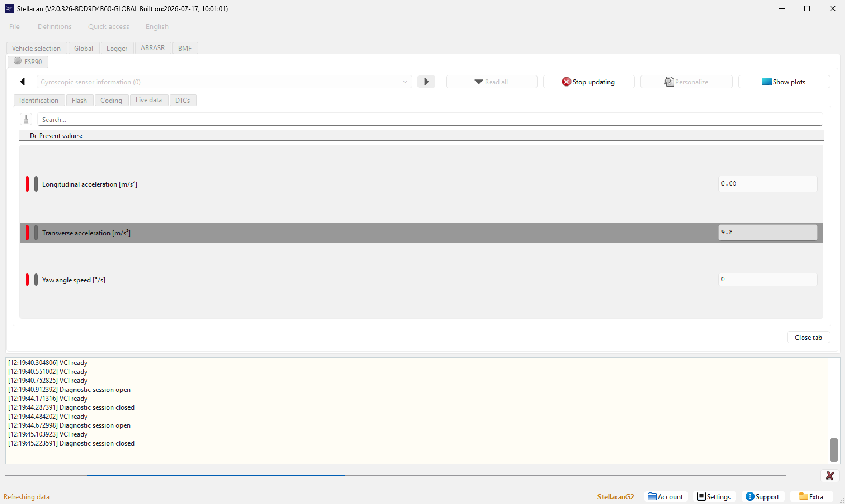The height and width of the screenshot is (504, 845).
Task: Collapse the Present values section header
Action: tap(421, 136)
